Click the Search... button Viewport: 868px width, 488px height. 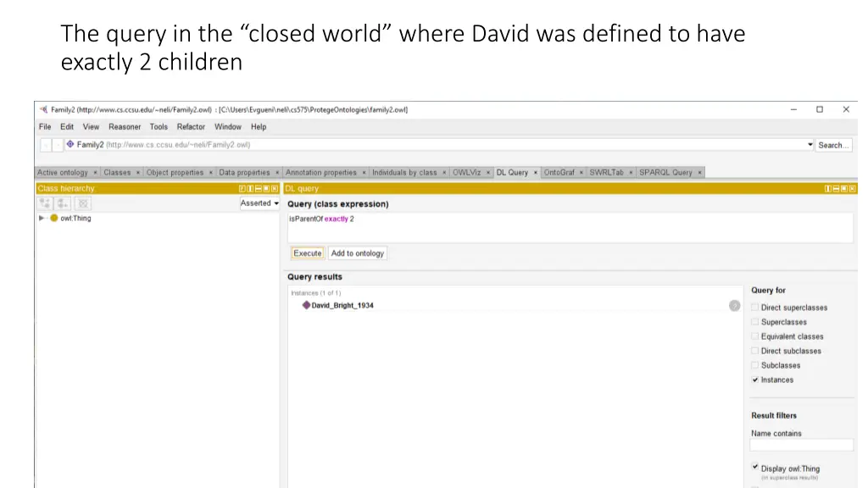point(833,145)
